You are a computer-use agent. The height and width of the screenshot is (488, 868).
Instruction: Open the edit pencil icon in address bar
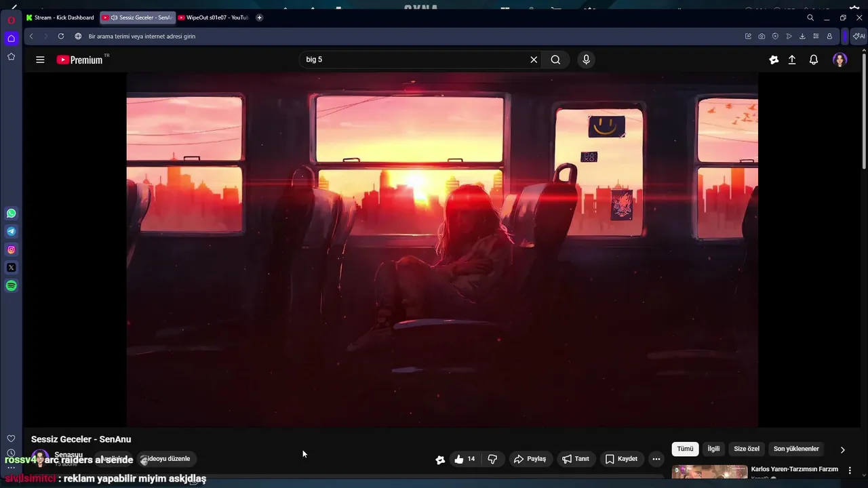click(x=748, y=36)
